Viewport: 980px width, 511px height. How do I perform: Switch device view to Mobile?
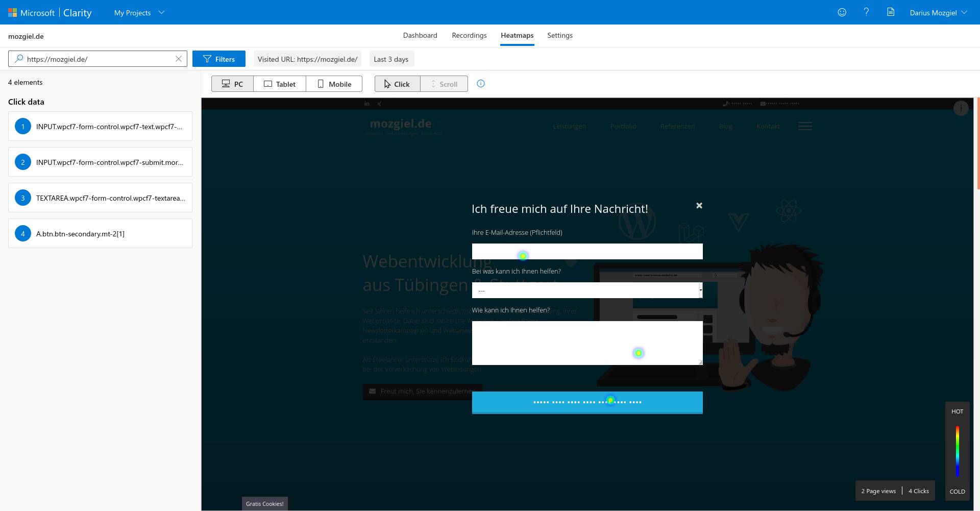pyautogui.click(x=334, y=84)
